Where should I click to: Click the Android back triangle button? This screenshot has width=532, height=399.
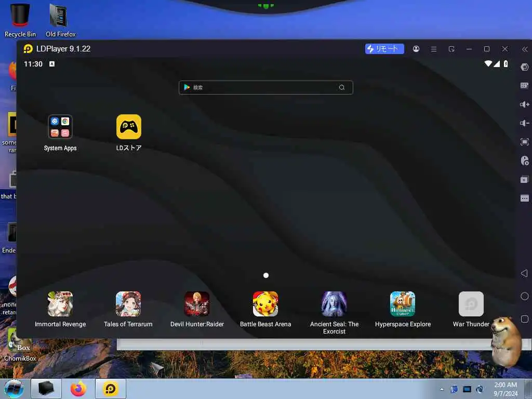click(x=524, y=273)
